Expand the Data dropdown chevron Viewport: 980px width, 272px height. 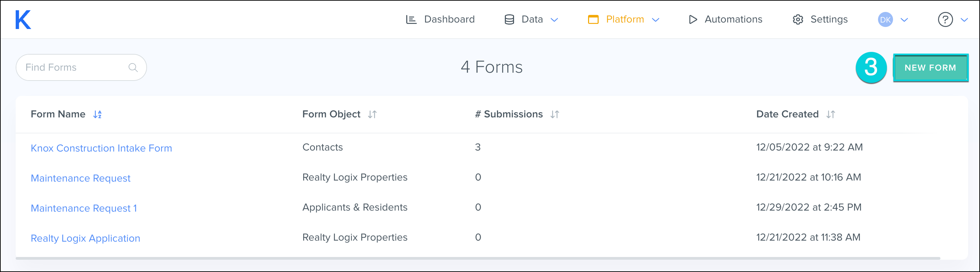coord(554,20)
